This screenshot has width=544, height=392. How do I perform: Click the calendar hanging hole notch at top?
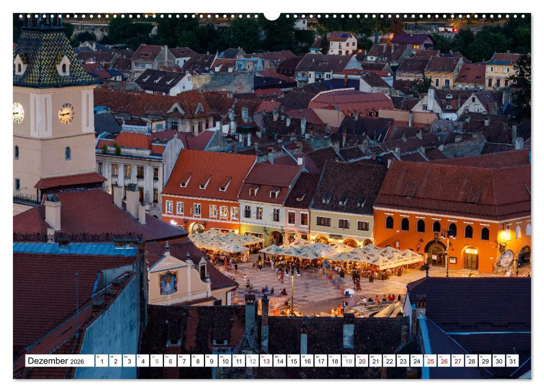[x=272, y=16]
